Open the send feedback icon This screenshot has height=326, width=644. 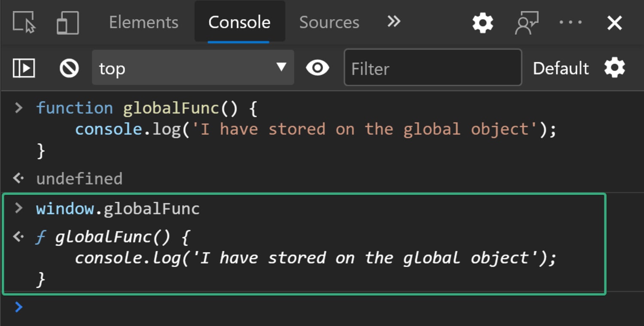tap(526, 23)
